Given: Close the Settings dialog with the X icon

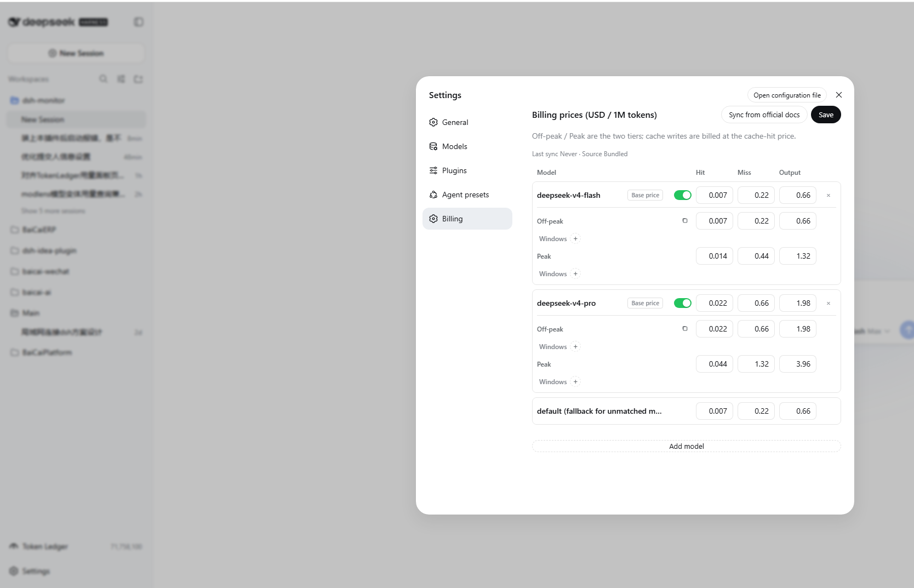Looking at the screenshot, I should [838, 95].
